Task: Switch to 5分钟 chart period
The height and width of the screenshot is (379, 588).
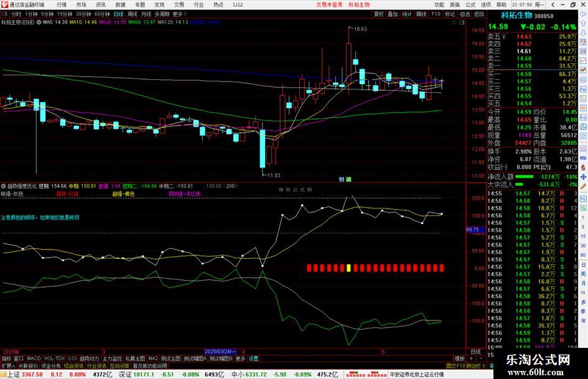Action: pyautogui.click(x=47, y=14)
